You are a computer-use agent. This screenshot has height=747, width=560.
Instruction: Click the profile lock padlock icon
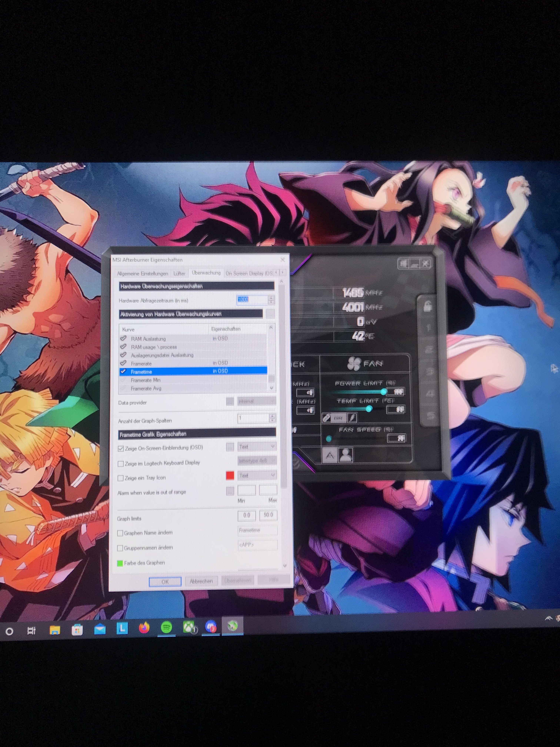point(428,306)
